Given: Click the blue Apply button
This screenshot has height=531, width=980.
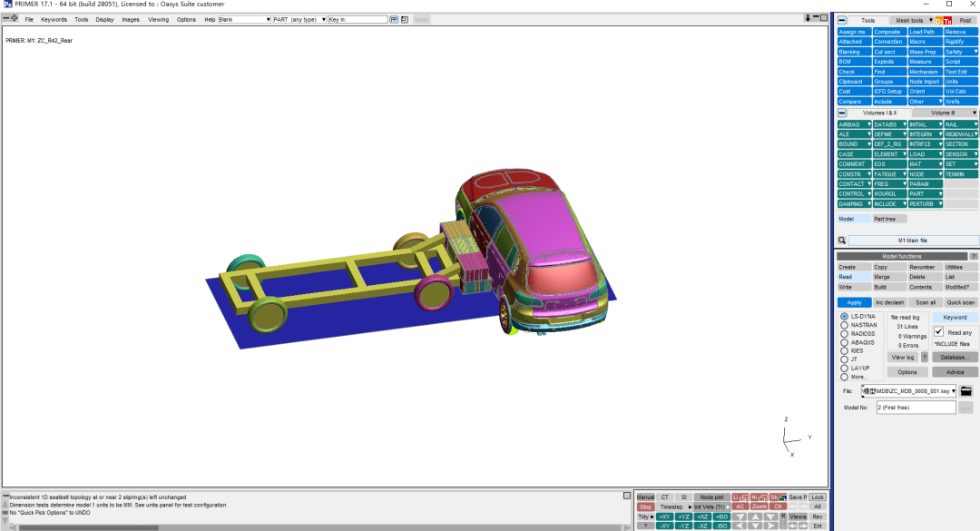Looking at the screenshot, I should tap(854, 302).
